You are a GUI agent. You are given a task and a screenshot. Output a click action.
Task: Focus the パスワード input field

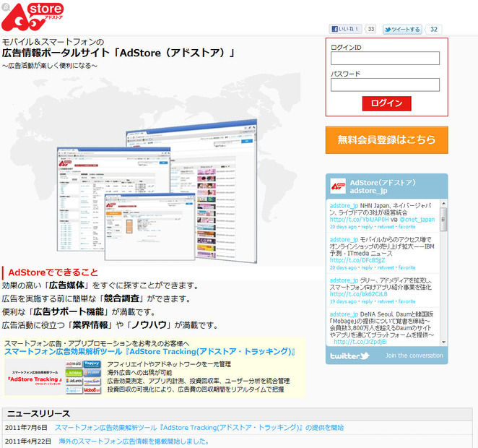click(385, 85)
